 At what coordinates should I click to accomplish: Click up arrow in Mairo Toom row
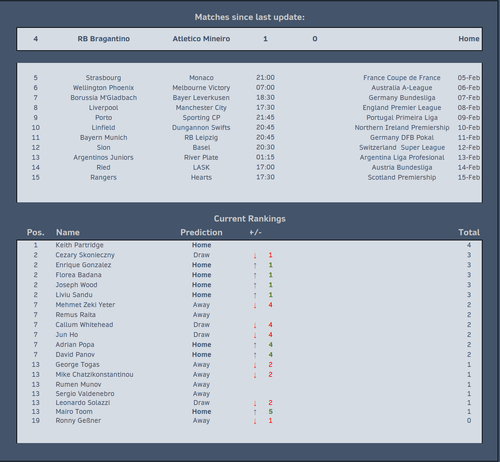click(255, 412)
